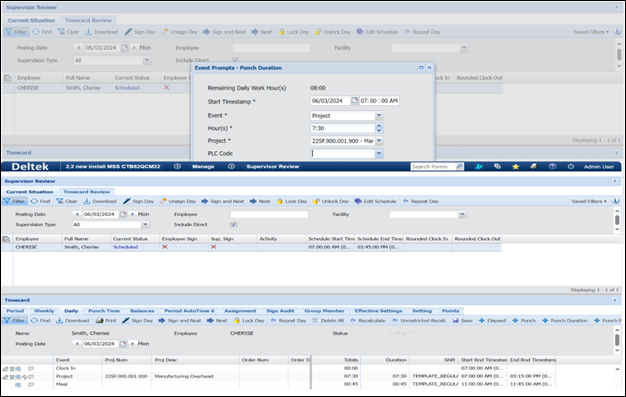Open the PLC Code dropdown arrow
This screenshot has height=397, width=626.
coord(379,153)
